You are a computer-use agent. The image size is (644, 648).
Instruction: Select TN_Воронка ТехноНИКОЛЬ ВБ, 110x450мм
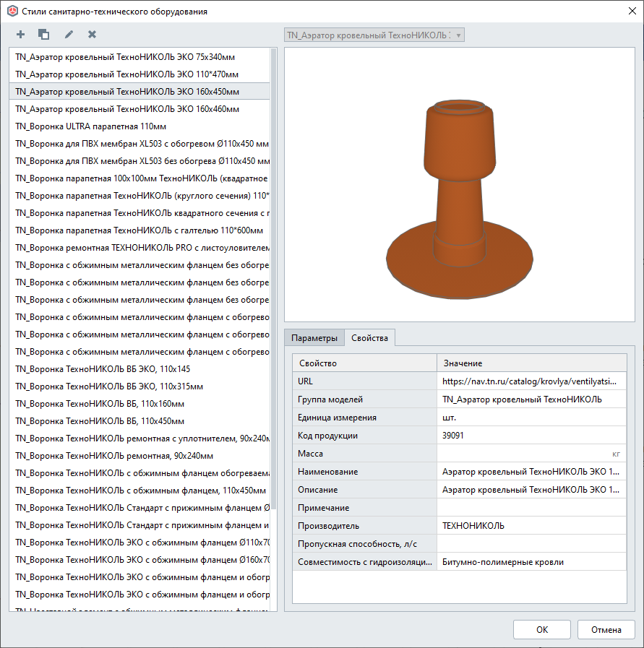tap(139, 421)
